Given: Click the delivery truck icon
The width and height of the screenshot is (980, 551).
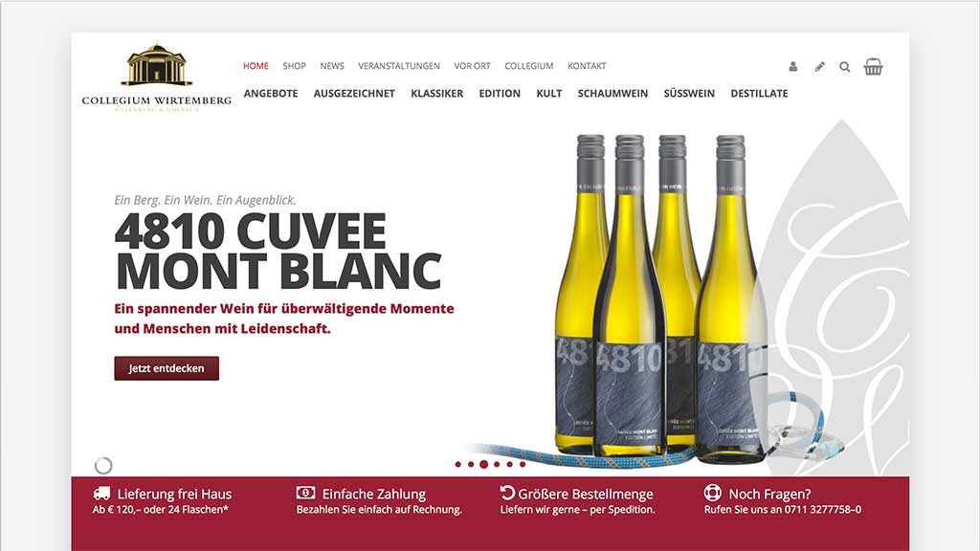Looking at the screenshot, I should 101,494.
